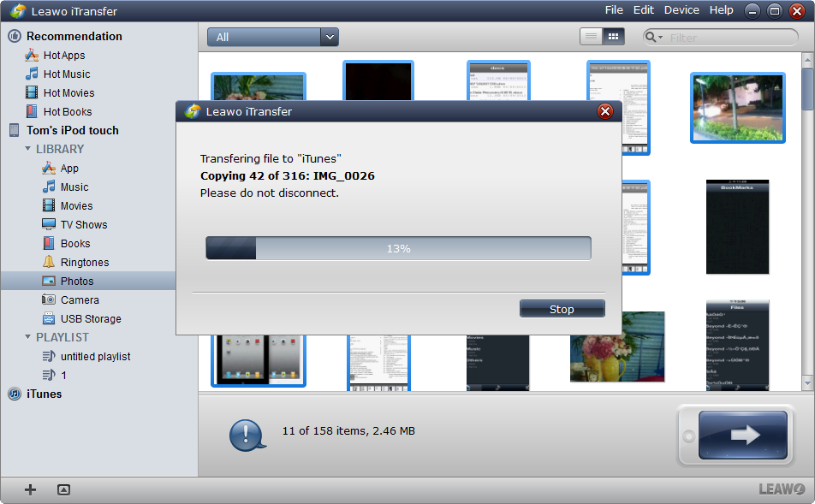Click the Hot Apps icon in sidebar
This screenshot has width=815, height=504.
tap(32, 56)
